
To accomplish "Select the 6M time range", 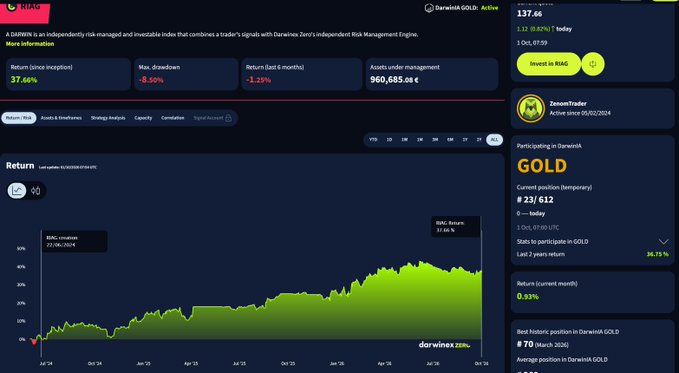I will pyautogui.click(x=450, y=139).
